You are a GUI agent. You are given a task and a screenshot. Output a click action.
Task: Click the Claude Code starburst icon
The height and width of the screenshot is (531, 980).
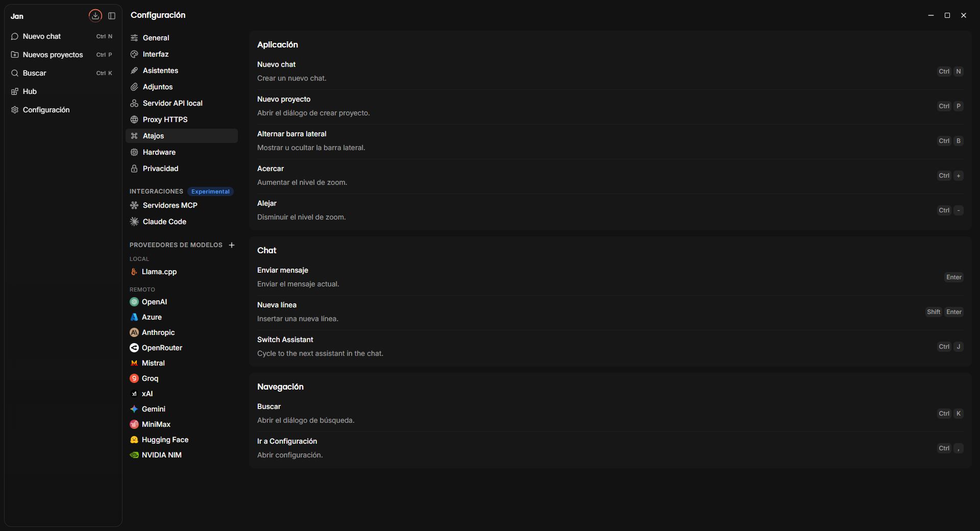pos(134,222)
